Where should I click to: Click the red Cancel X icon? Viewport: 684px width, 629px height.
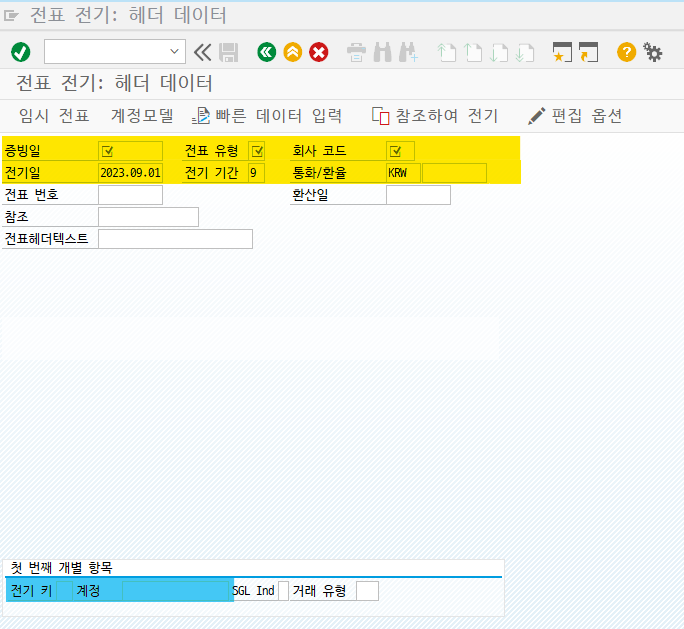click(319, 52)
